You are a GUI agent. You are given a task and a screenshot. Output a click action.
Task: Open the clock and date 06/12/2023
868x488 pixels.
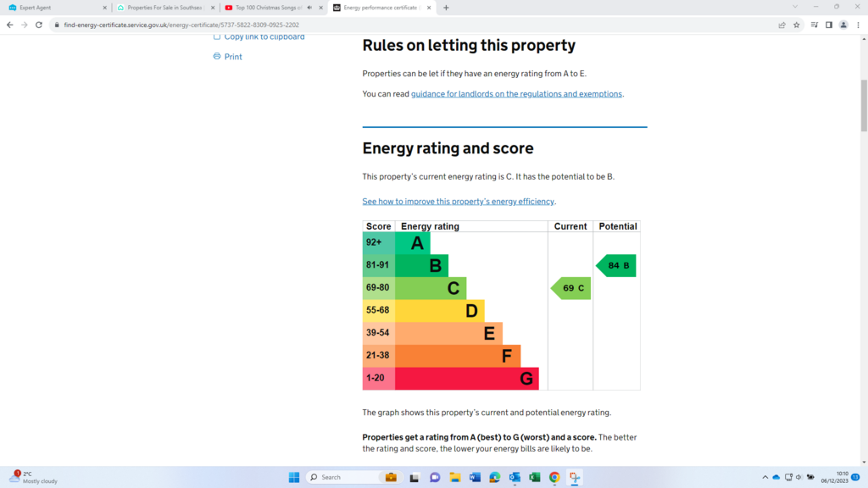tap(835, 477)
